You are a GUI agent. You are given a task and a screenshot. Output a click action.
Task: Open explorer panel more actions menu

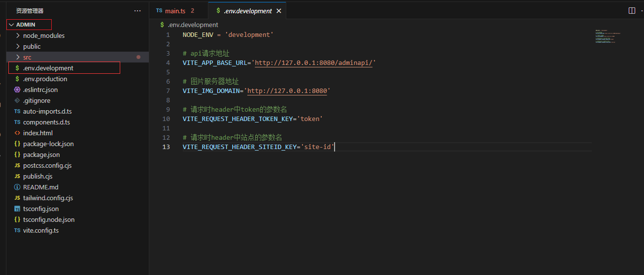tap(137, 10)
